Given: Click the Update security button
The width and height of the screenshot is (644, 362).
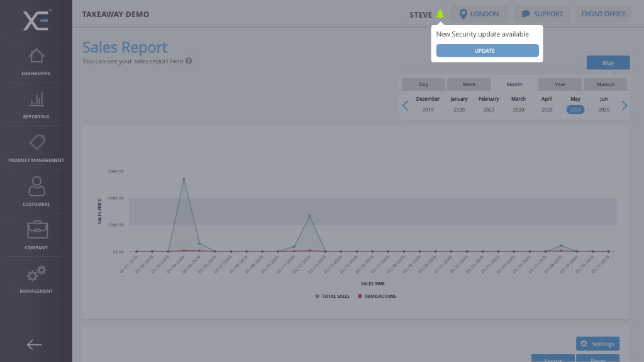Looking at the screenshot, I should pyautogui.click(x=487, y=51).
